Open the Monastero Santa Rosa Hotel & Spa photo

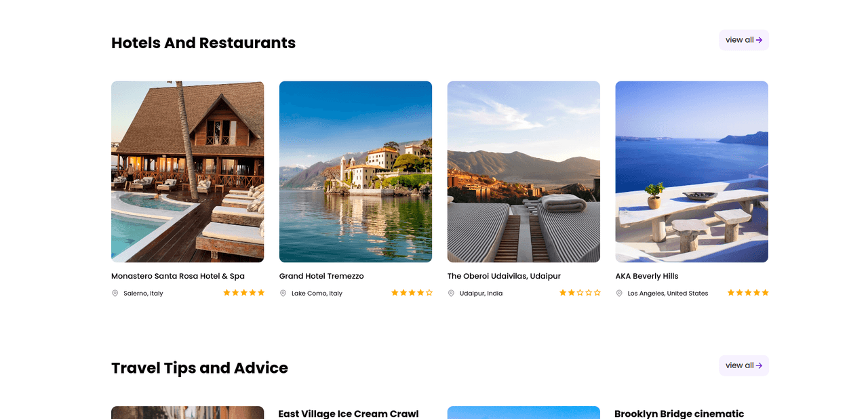tap(188, 172)
